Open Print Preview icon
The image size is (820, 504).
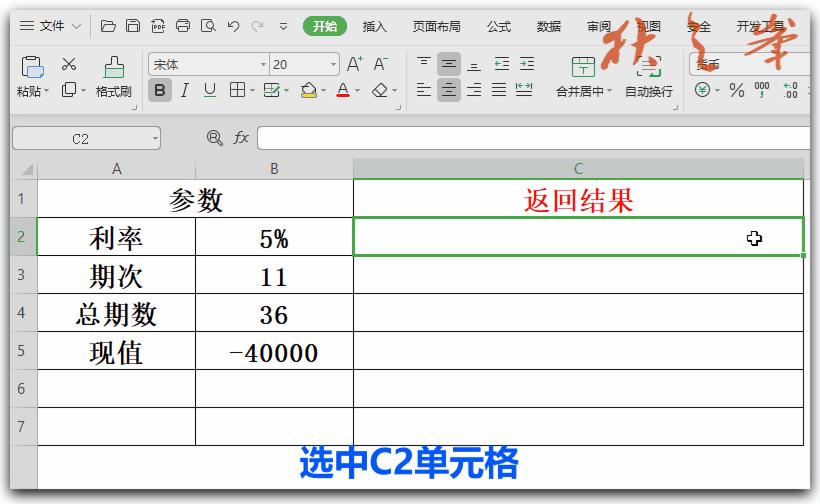point(208,26)
